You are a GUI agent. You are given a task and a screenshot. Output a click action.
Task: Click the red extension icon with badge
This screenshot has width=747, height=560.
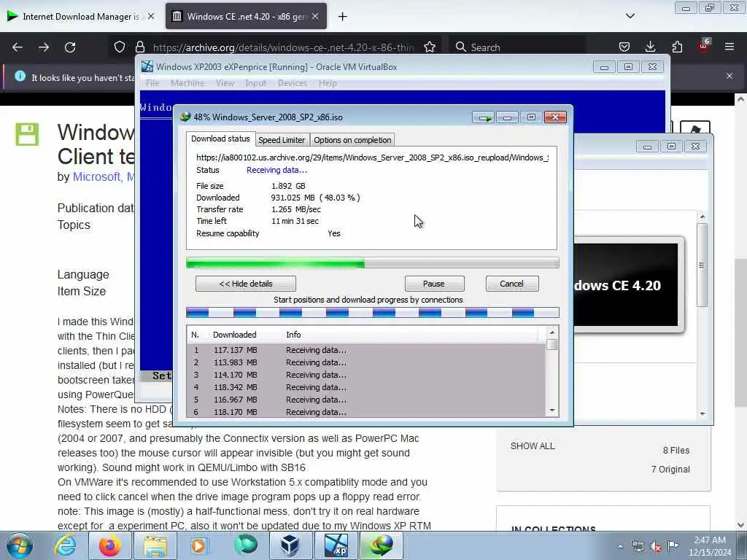(x=704, y=46)
